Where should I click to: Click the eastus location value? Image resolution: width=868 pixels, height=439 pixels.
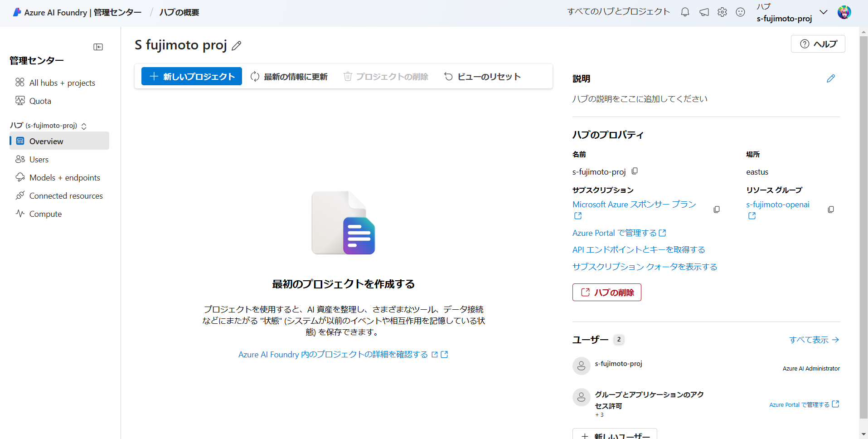(757, 172)
